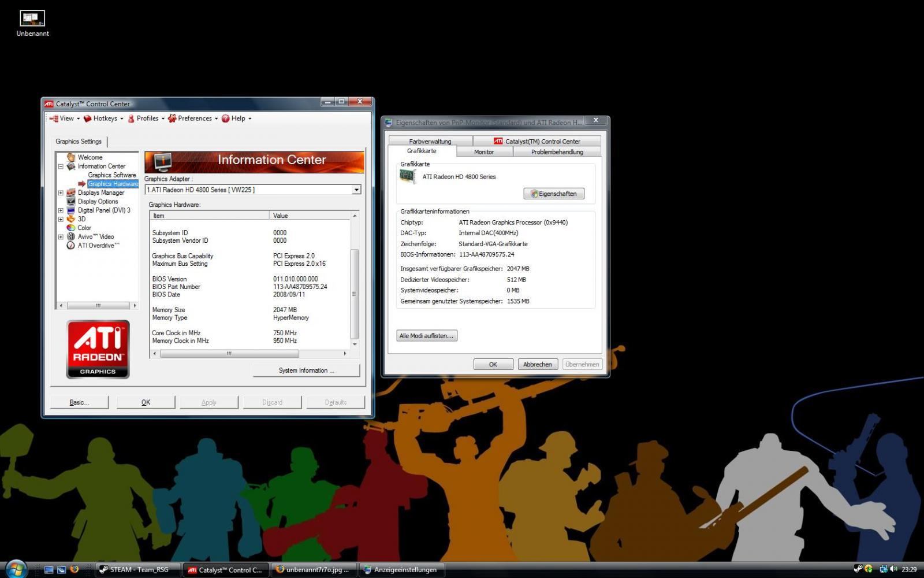
Task: Click the ATI Overdrive tree icon
Action: pos(71,245)
